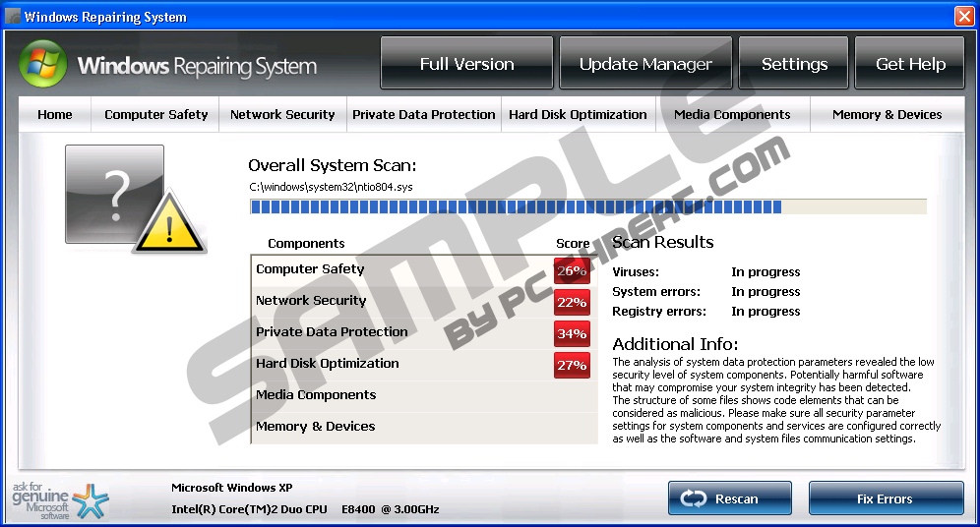The height and width of the screenshot is (527, 980).
Task: Click the question mark warning image
Action: pyautogui.click(x=115, y=195)
